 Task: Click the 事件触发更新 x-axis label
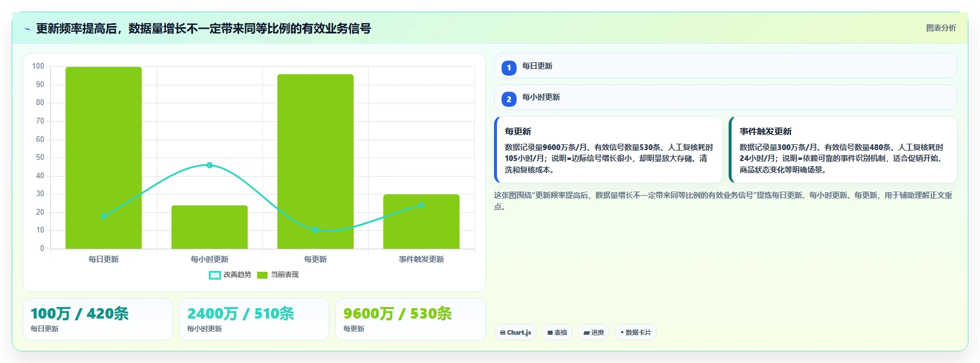click(421, 259)
